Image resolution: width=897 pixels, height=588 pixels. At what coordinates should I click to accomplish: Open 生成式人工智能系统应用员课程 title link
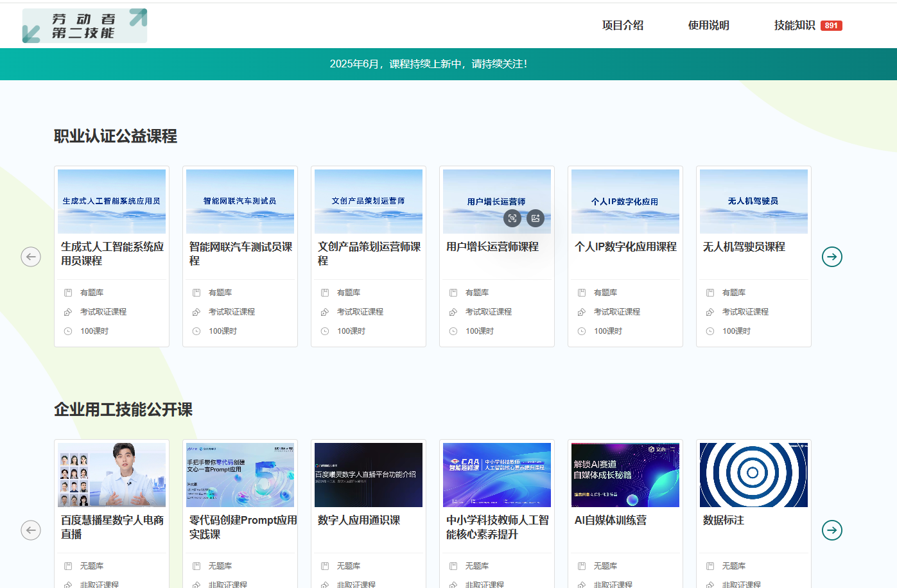[112, 254]
